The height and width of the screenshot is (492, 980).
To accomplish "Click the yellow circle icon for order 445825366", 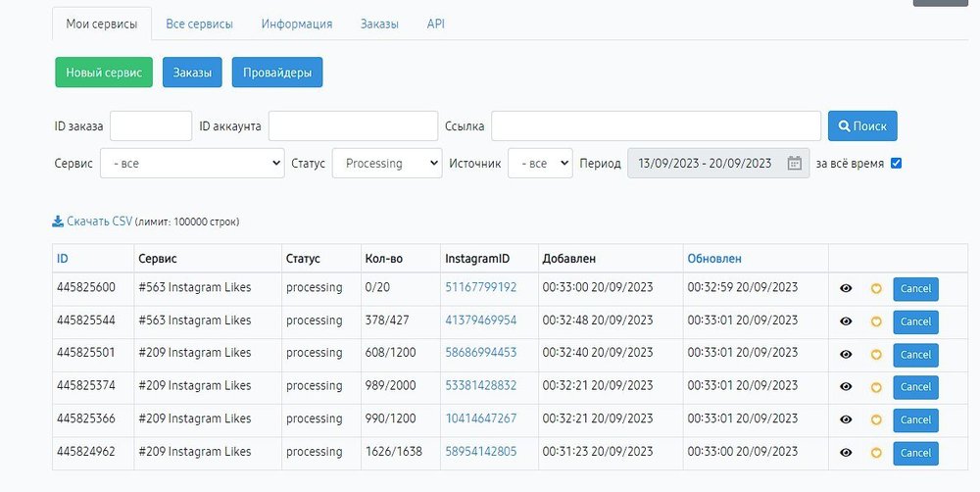I will 876,420.
